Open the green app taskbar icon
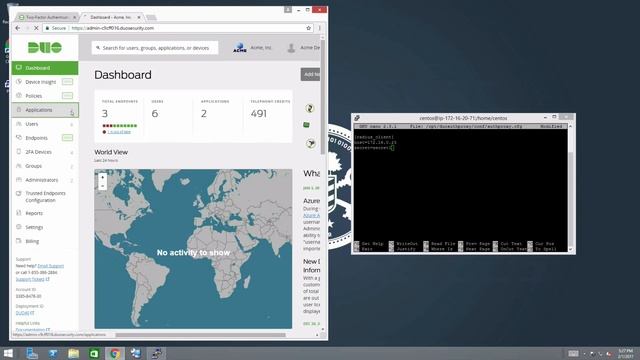This screenshot has width=640, height=360. 94,353
